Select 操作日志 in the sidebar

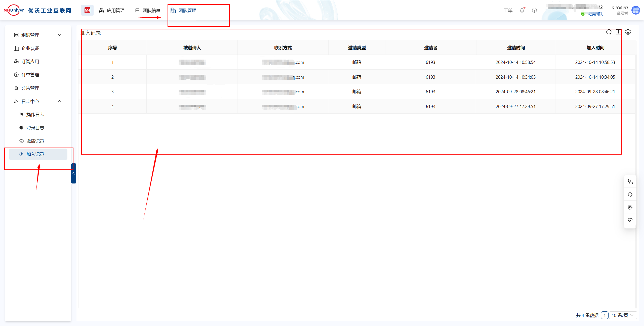click(x=35, y=115)
